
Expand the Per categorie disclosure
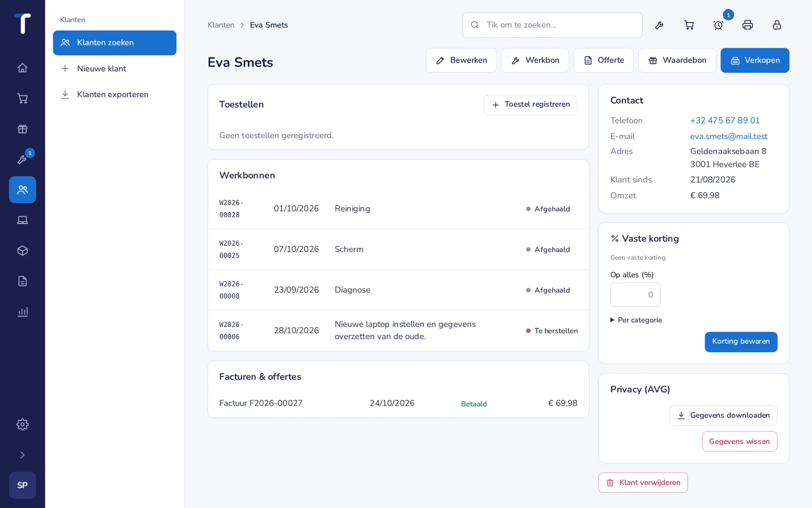coord(636,320)
